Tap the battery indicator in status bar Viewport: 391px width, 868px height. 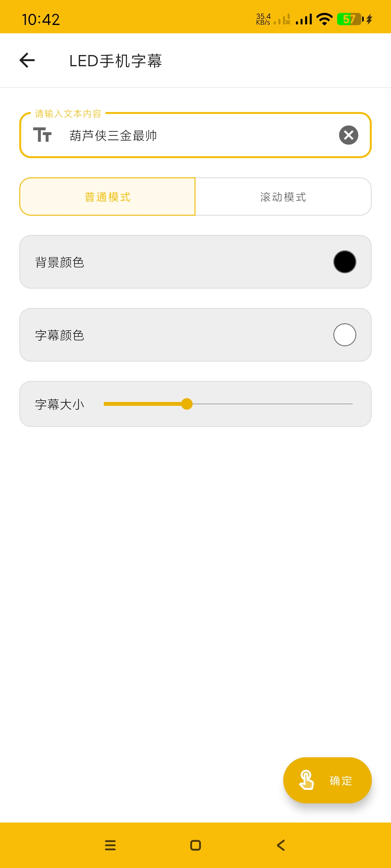pos(350,19)
